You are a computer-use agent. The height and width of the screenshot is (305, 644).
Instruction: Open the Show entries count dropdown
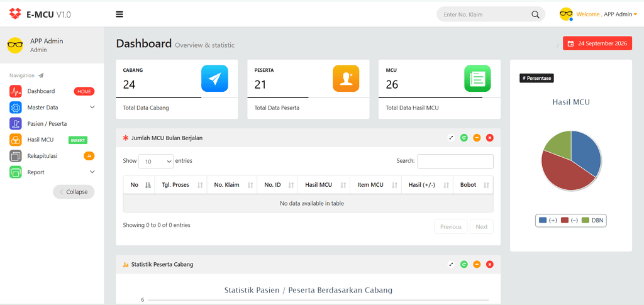pyautogui.click(x=156, y=162)
